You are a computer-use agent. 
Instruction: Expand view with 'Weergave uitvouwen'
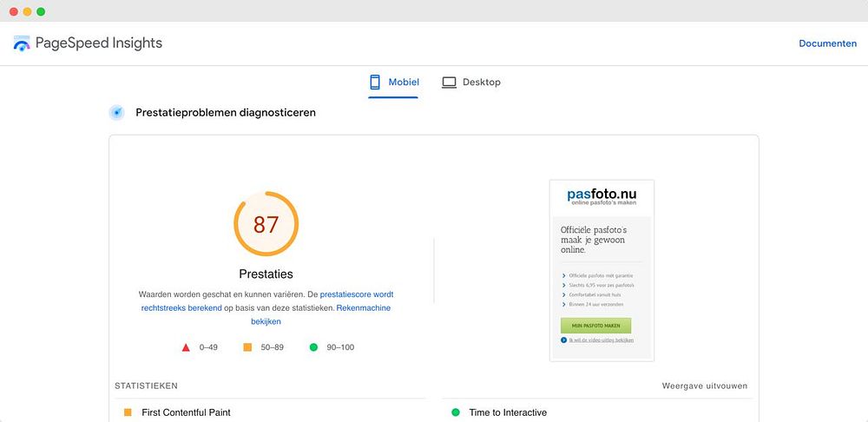click(x=705, y=386)
